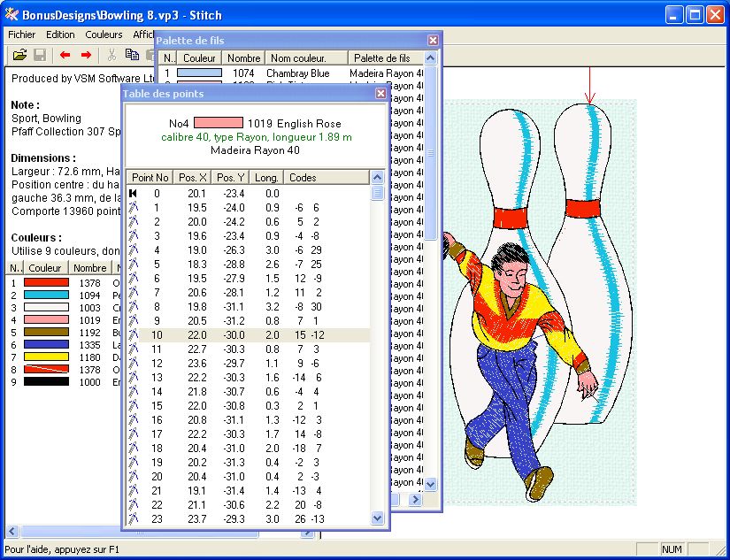
Task: Click the red right arrow icon
Action: (86, 55)
